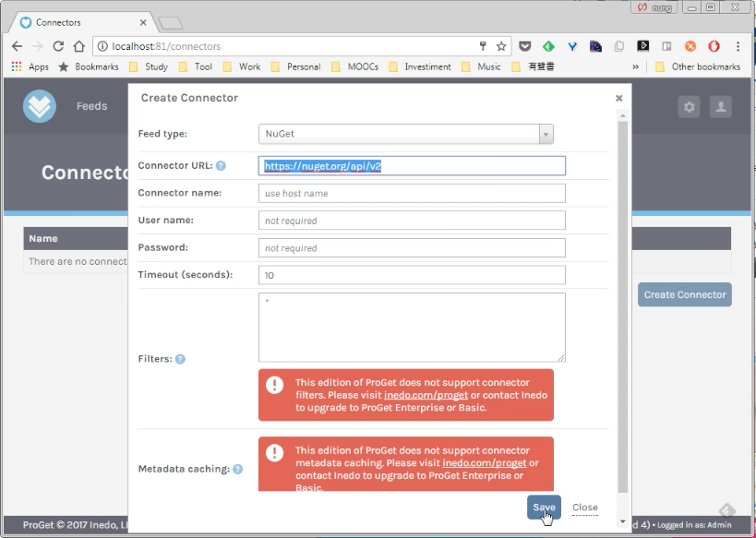Show help for Filters
Viewport: 756px width, 538px height.
pos(180,359)
